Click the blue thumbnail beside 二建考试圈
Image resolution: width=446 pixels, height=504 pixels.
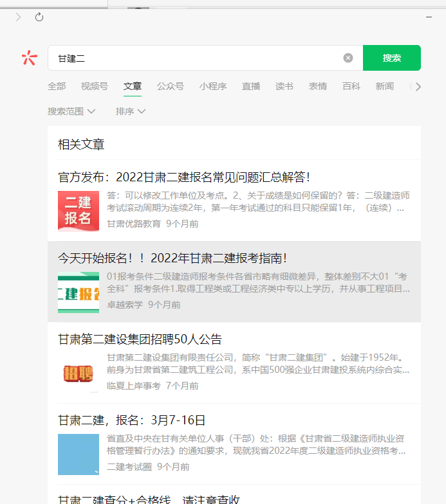pyautogui.click(x=79, y=454)
